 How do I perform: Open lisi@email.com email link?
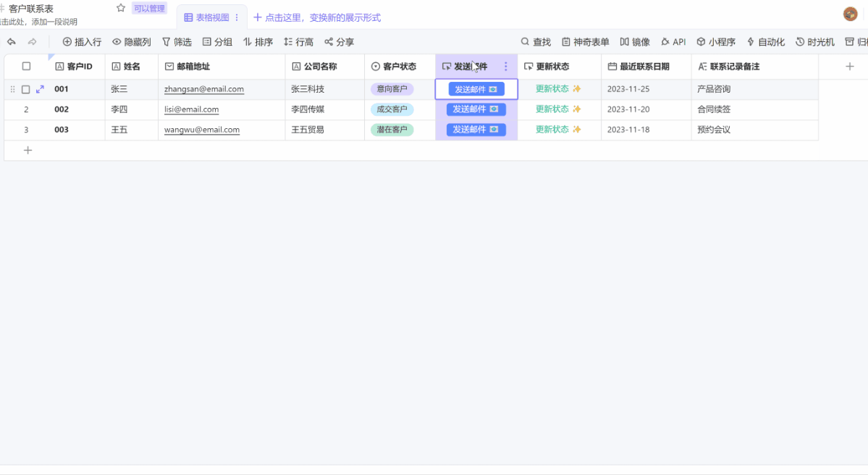coord(190,109)
